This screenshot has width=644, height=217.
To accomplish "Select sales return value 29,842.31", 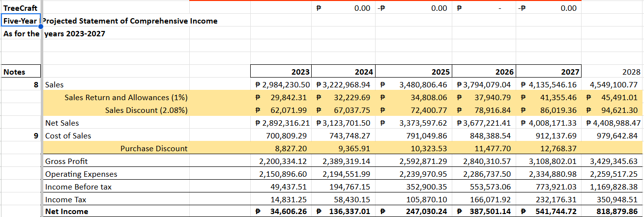I will pyautogui.click(x=281, y=98).
